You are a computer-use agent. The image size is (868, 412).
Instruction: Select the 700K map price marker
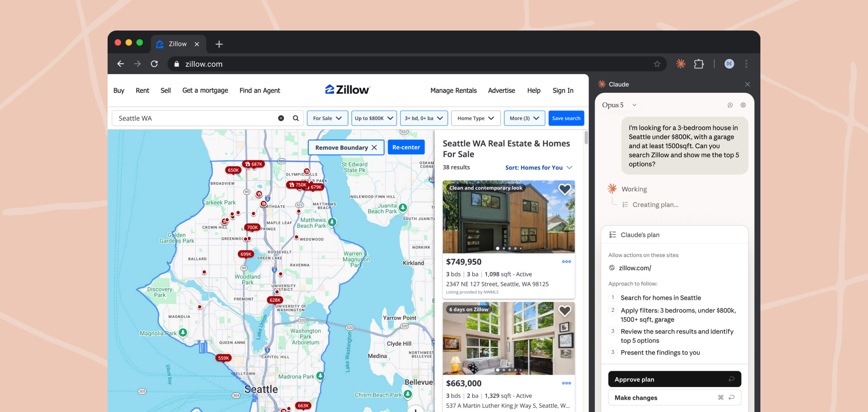point(252,227)
